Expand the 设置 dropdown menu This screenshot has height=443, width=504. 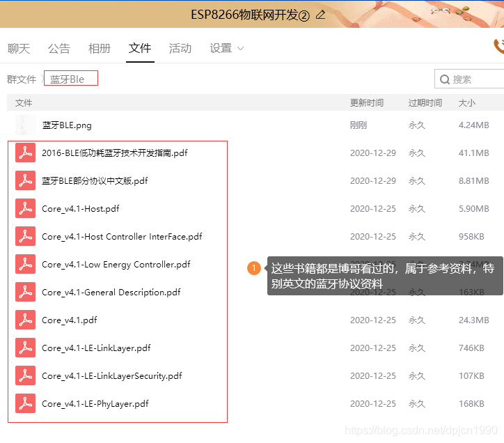(227, 49)
